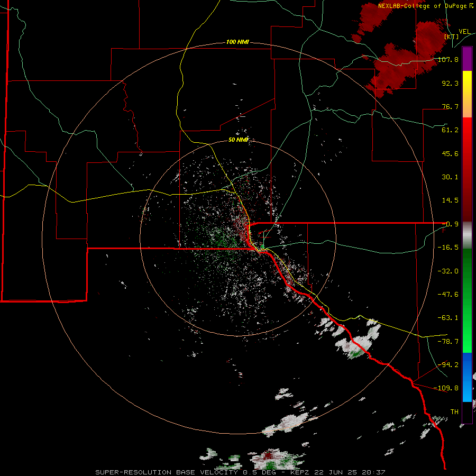This screenshot has height=476, width=476.
Task: Click the -0.9 scale value
Action: pyautogui.click(x=450, y=224)
